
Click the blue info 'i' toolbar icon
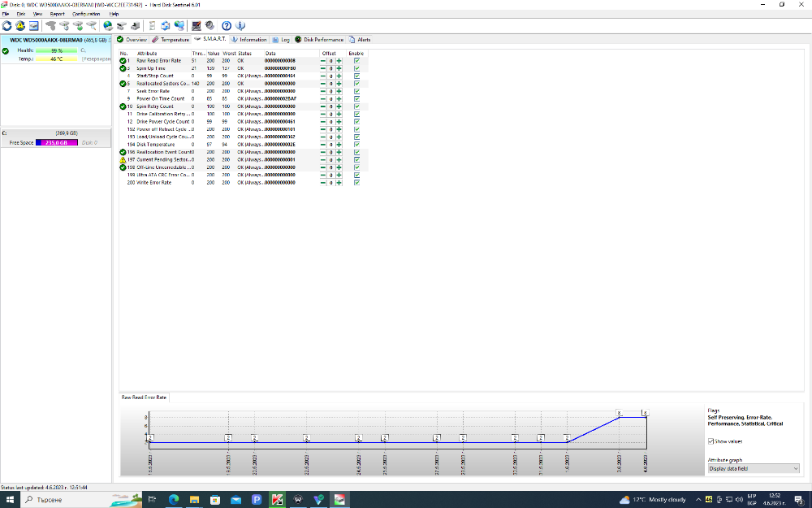(240, 25)
